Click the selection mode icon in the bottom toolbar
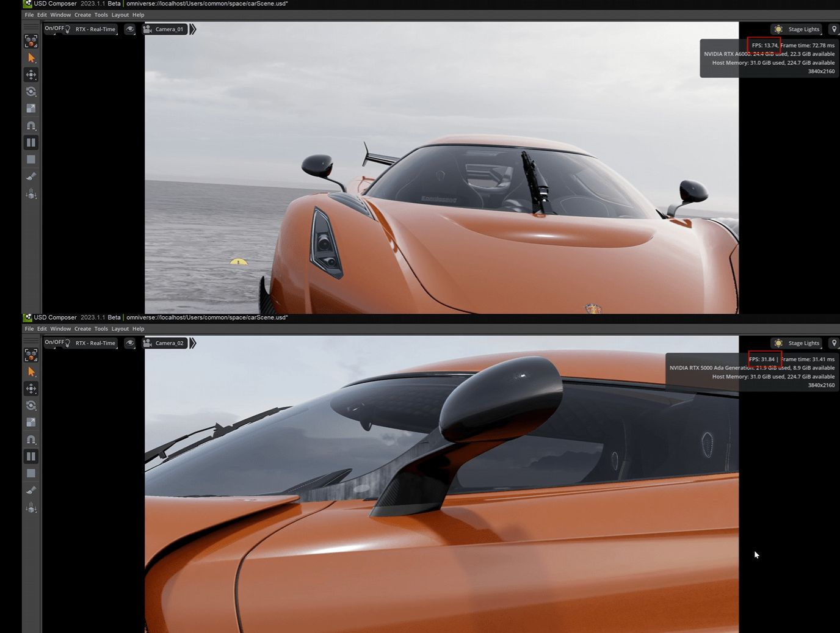 [x=31, y=355]
